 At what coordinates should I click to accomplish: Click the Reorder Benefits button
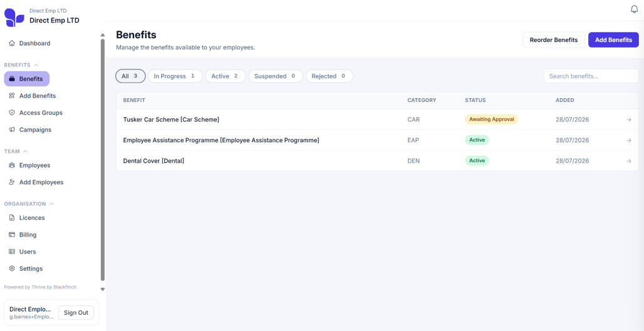[x=554, y=40]
